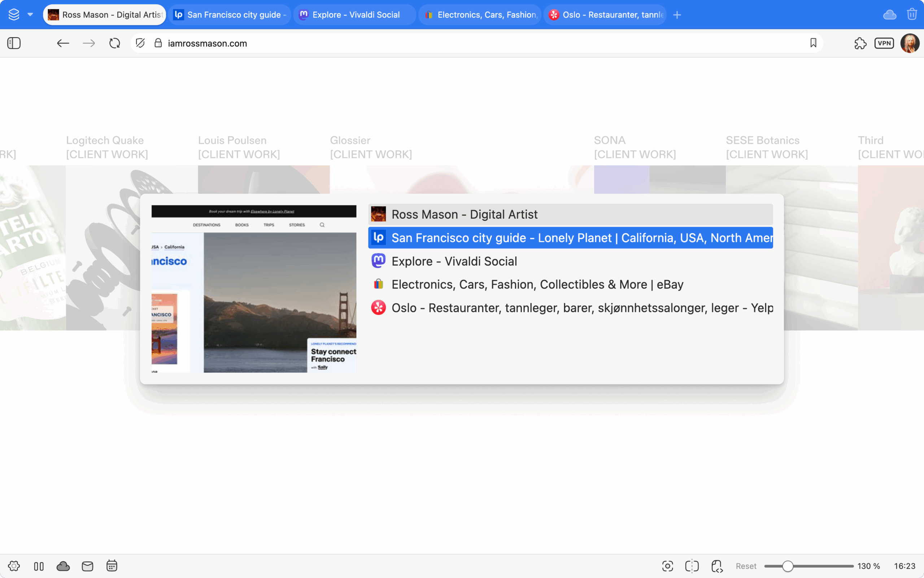Toggle tab tiling in status bar
The height and width of the screenshot is (578, 924).
(39, 566)
